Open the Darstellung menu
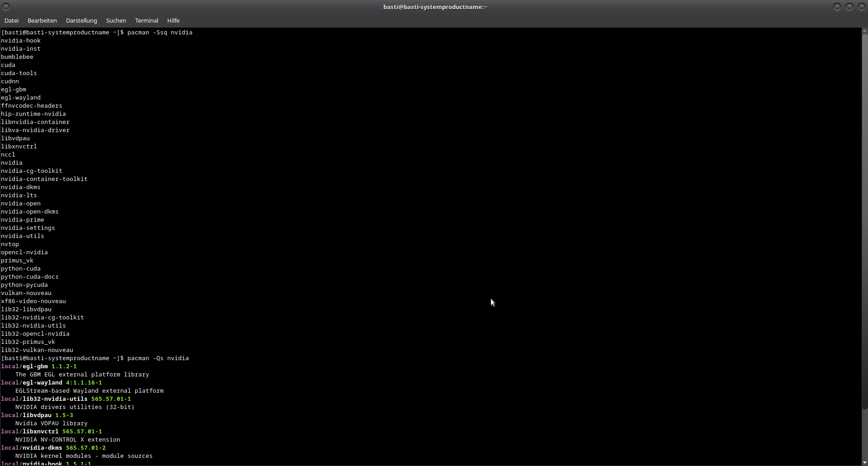Image resolution: width=868 pixels, height=466 pixels. click(x=81, y=21)
